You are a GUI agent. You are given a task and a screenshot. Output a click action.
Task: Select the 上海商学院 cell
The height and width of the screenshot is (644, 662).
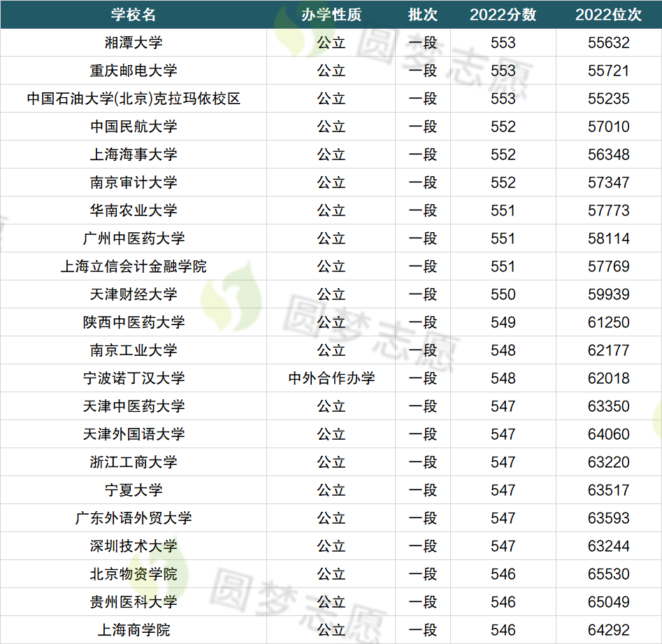point(134,630)
